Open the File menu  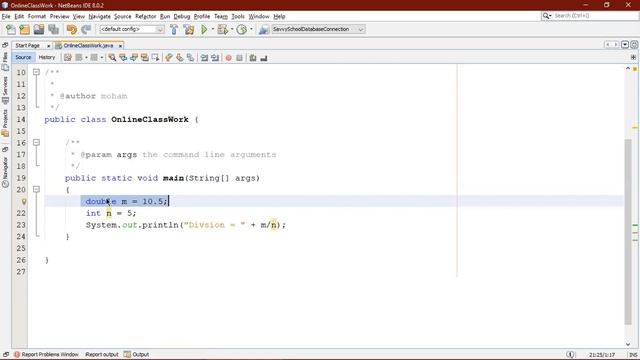tap(6, 16)
